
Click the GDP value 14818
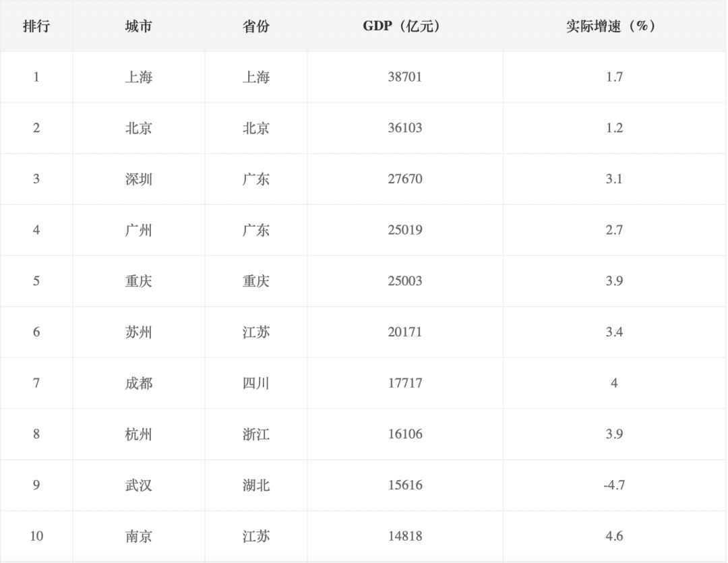pos(405,537)
